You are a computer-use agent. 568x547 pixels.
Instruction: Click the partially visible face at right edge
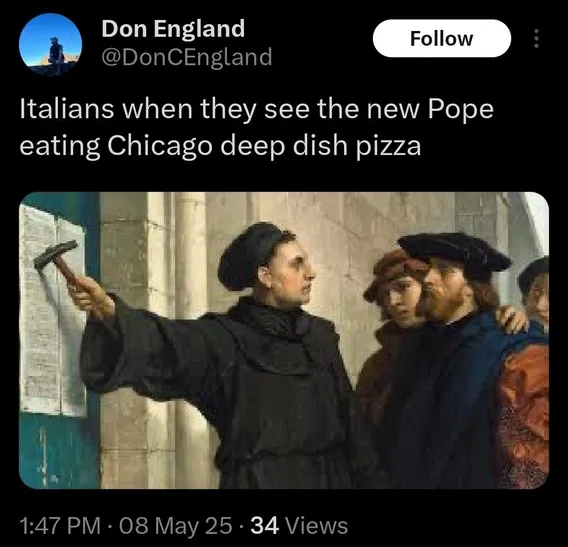coord(536,290)
